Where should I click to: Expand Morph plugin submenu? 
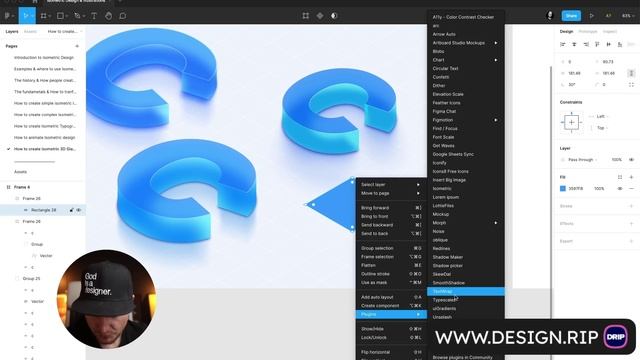pyautogui.click(x=465, y=223)
